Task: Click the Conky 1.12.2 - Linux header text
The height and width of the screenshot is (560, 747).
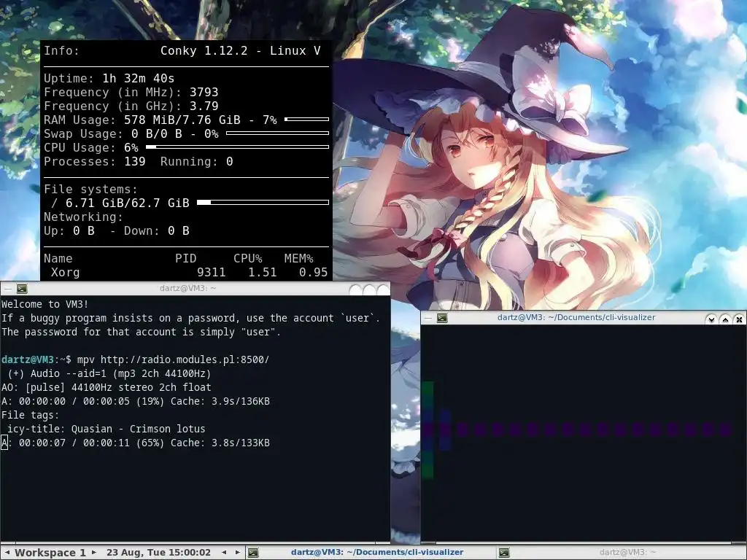Action: click(240, 51)
